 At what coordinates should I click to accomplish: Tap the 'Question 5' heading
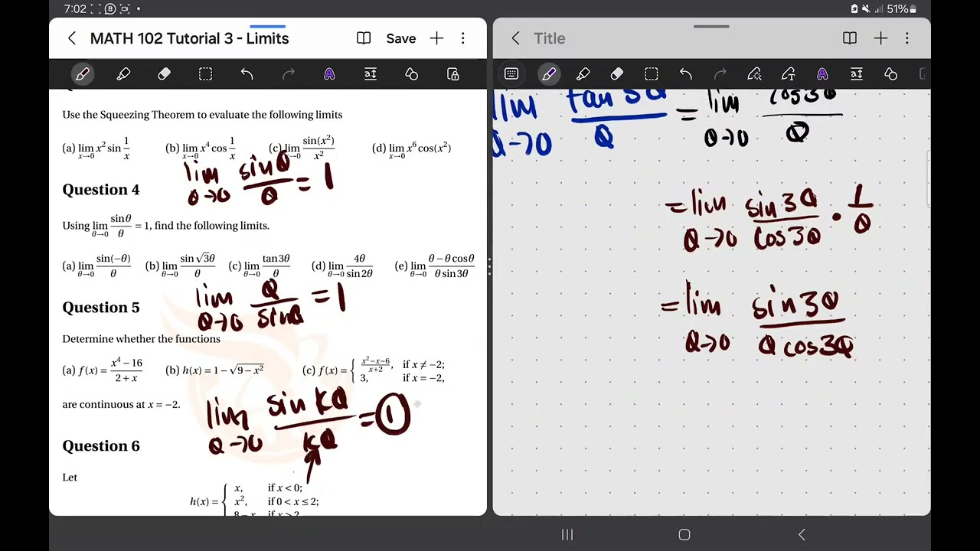point(101,308)
